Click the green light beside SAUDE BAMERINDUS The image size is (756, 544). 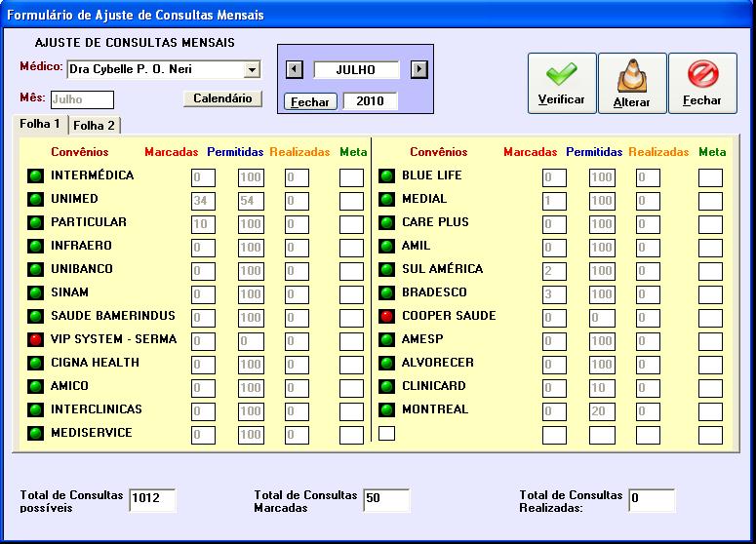tap(35, 316)
